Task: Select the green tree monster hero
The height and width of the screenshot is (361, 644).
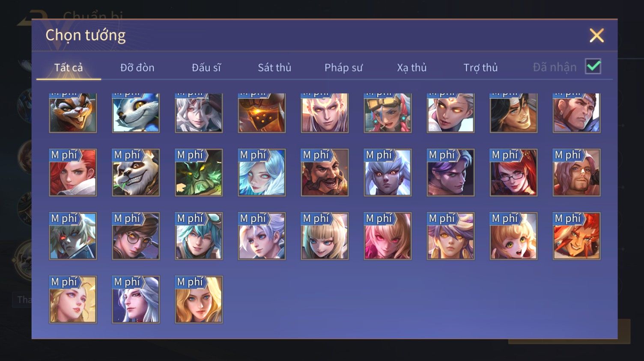Action: (x=199, y=172)
